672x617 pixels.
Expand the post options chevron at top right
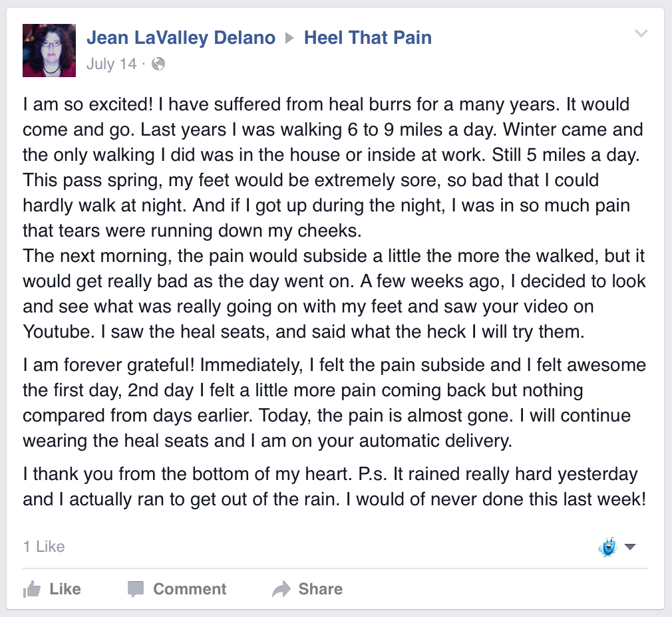tap(641, 34)
